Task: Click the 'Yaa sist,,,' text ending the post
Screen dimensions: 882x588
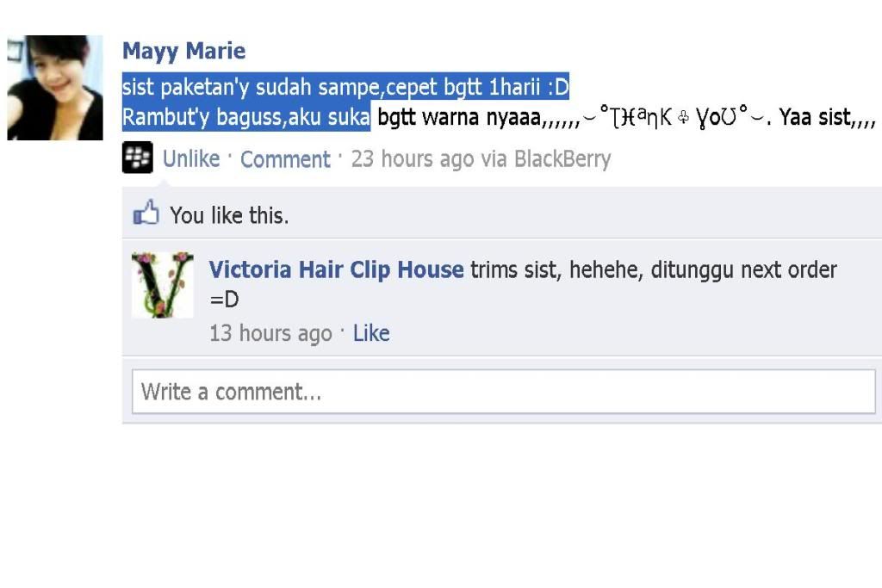Action: [827, 117]
